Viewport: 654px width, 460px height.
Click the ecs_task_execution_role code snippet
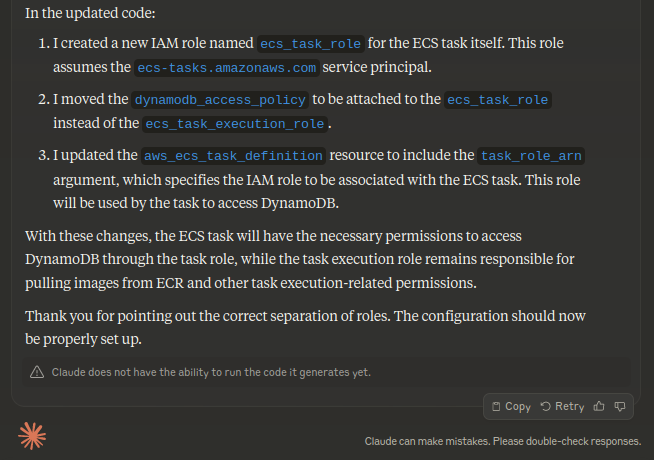tap(235, 124)
